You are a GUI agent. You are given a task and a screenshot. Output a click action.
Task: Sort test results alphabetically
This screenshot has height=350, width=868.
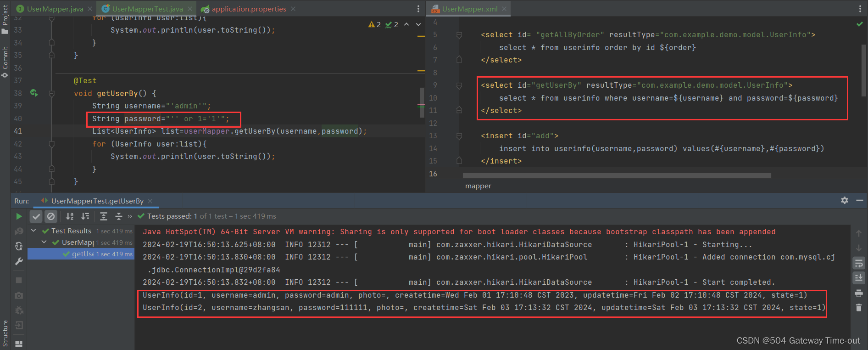pos(70,216)
